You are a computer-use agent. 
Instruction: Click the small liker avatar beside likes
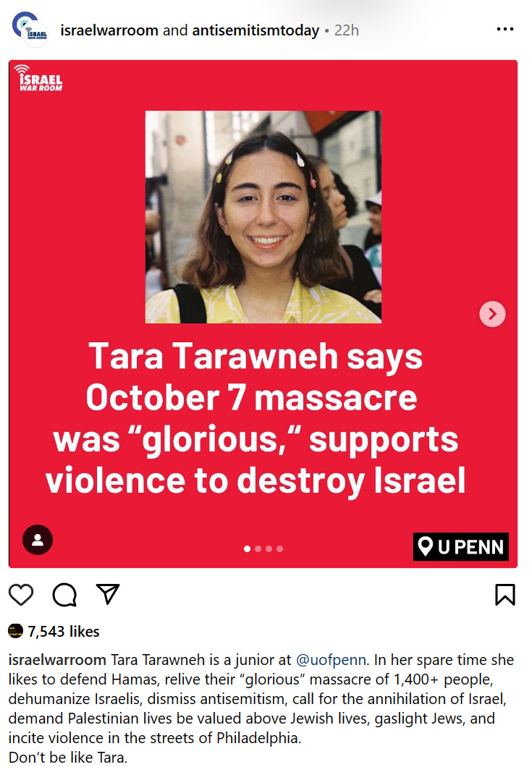click(x=16, y=631)
